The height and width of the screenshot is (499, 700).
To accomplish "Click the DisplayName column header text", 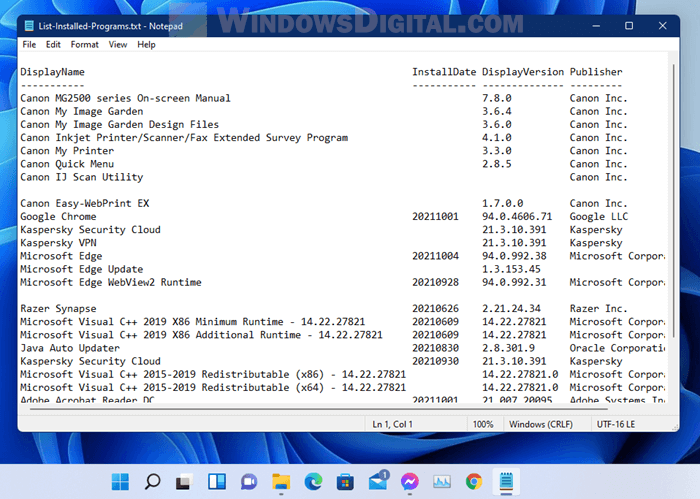I will pos(52,72).
